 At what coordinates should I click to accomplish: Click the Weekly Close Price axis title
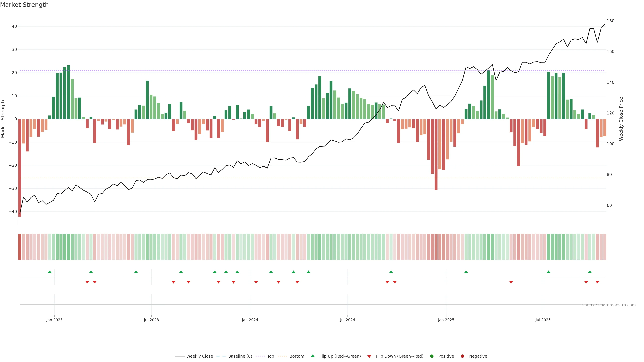(621, 119)
